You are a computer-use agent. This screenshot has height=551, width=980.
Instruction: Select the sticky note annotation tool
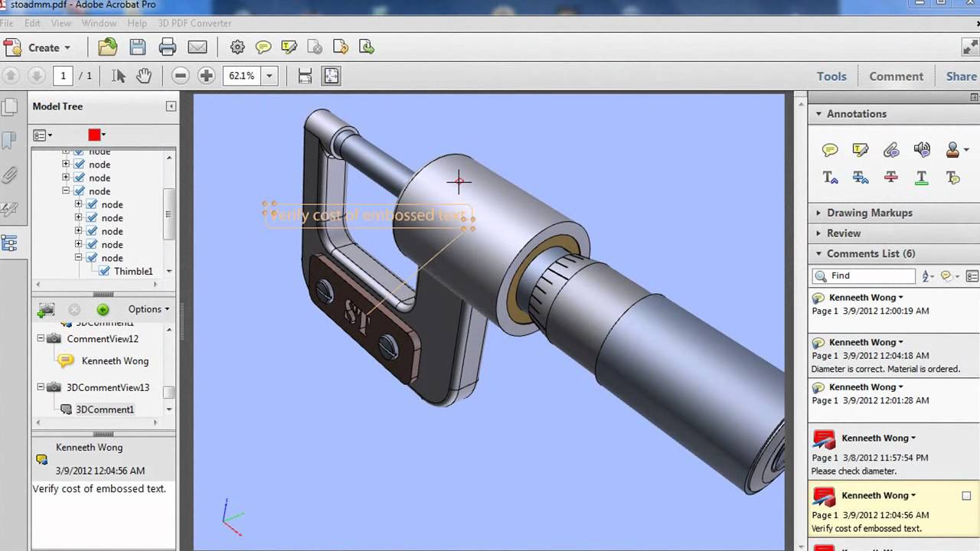[x=830, y=150]
